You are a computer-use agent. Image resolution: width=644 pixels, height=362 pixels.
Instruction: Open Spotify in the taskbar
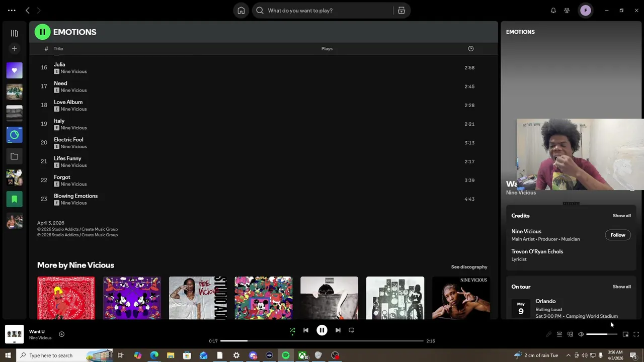coord(286,355)
